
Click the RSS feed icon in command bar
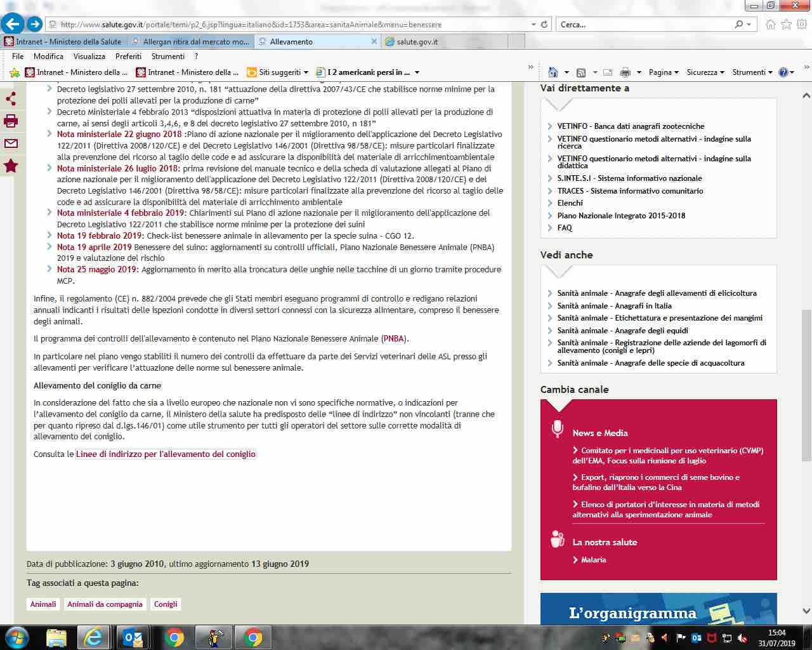click(x=580, y=72)
